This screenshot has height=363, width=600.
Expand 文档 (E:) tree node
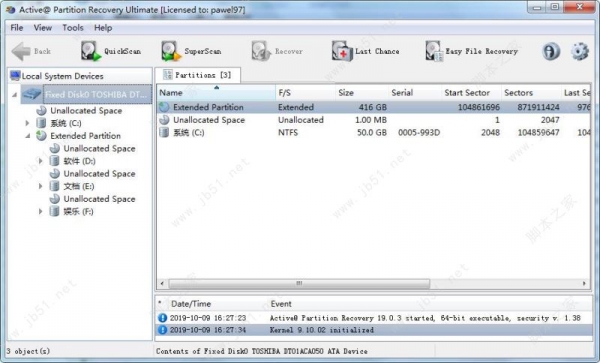[41, 186]
